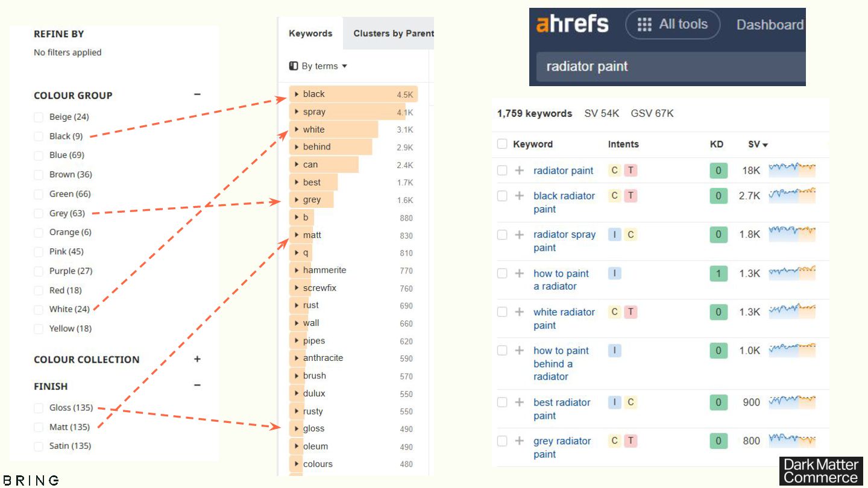Click the All tools grid icon

(x=644, y=25)
